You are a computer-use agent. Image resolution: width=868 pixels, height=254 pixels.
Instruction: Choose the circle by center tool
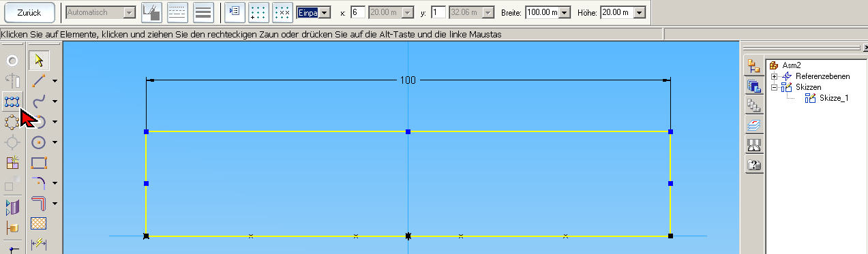pos(39,142)
